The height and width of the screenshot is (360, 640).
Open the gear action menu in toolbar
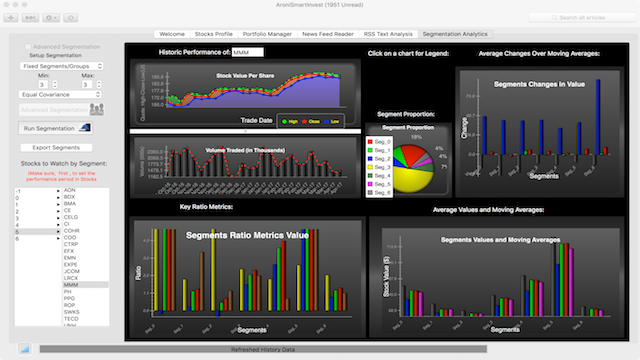point(51,18)
